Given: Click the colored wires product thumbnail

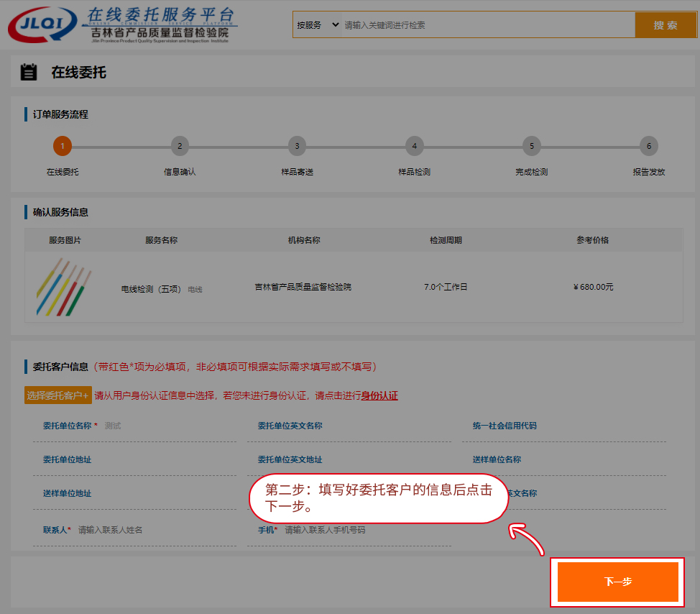Looking at the screenshot, I should point(65,288).
